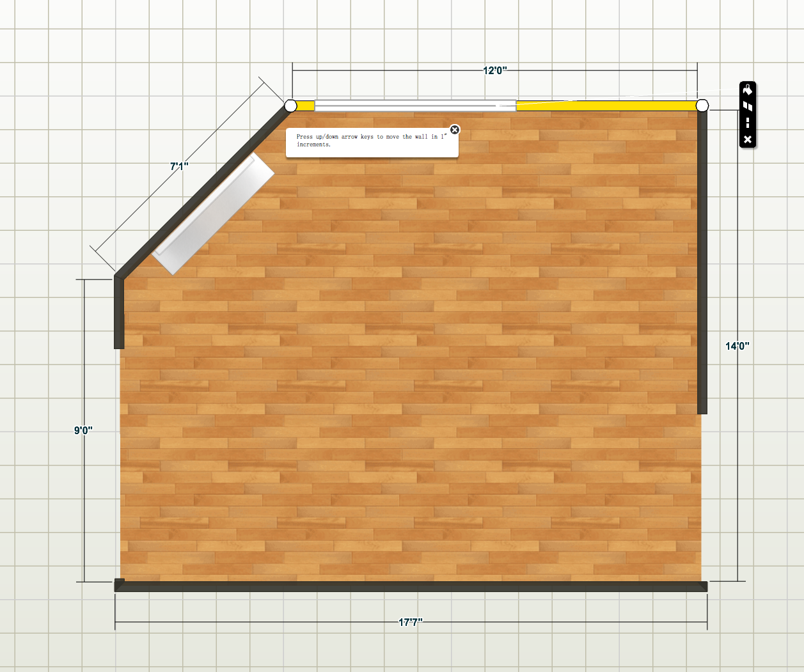Click the 9'0" left wall dimension
Image resolution: width=804 pixels, height=672 pixels.
point(83,430)
